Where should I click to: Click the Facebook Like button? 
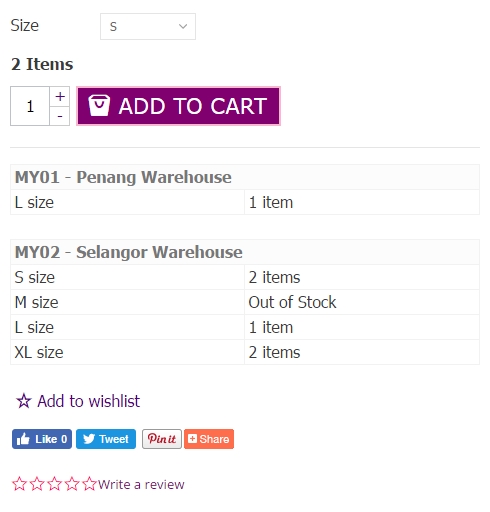pyautogui.click(x=42, y=439)
